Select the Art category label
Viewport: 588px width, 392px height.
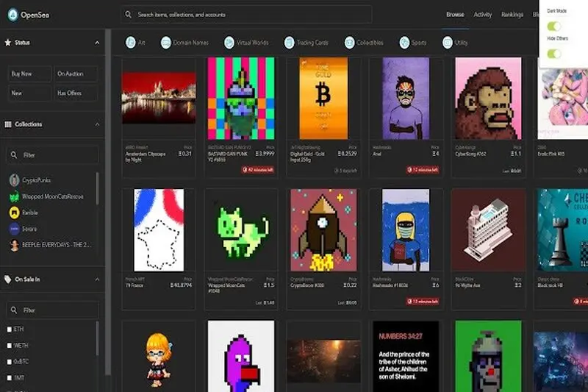point(141,43)
